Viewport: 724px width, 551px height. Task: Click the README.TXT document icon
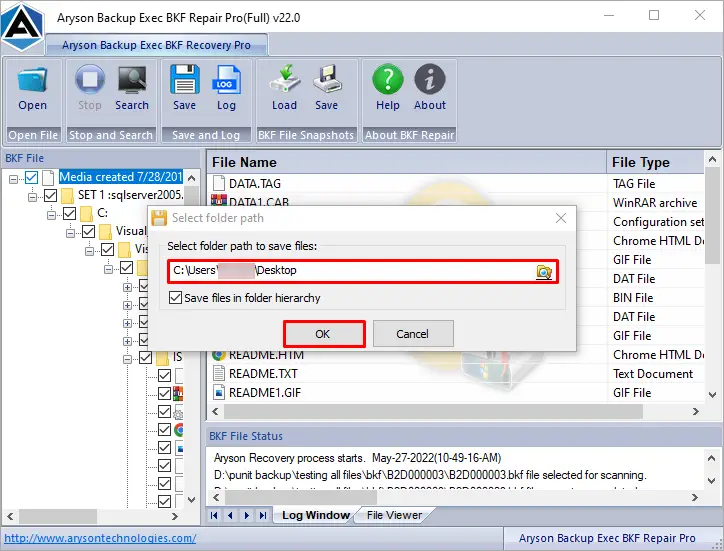[x=219, y=373]
